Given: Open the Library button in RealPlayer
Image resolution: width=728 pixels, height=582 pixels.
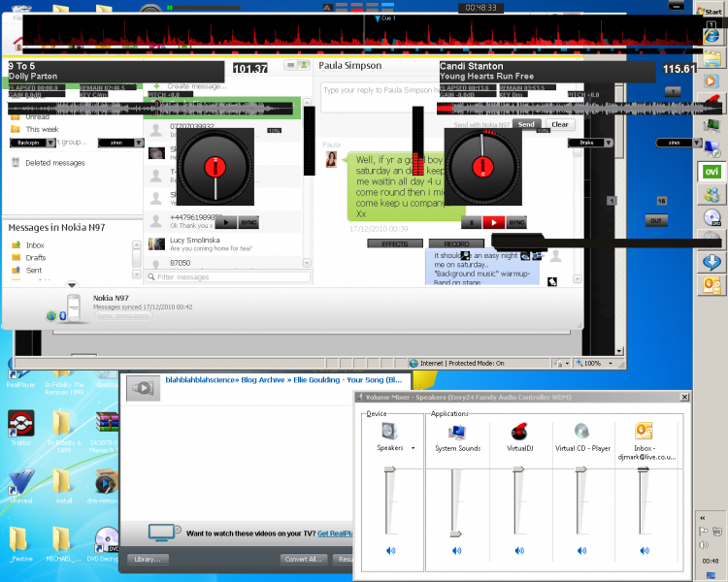Looking at the screenshot, I should click(x=148, y=560).
